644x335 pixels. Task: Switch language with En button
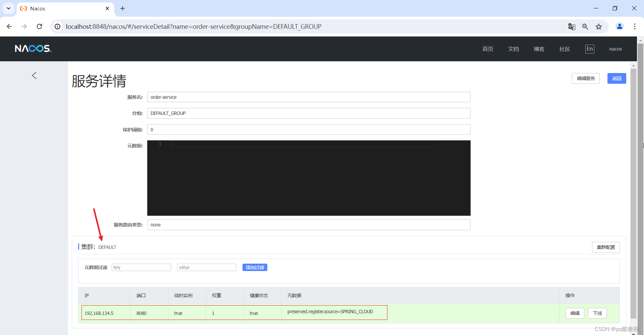tap(590, 49)
